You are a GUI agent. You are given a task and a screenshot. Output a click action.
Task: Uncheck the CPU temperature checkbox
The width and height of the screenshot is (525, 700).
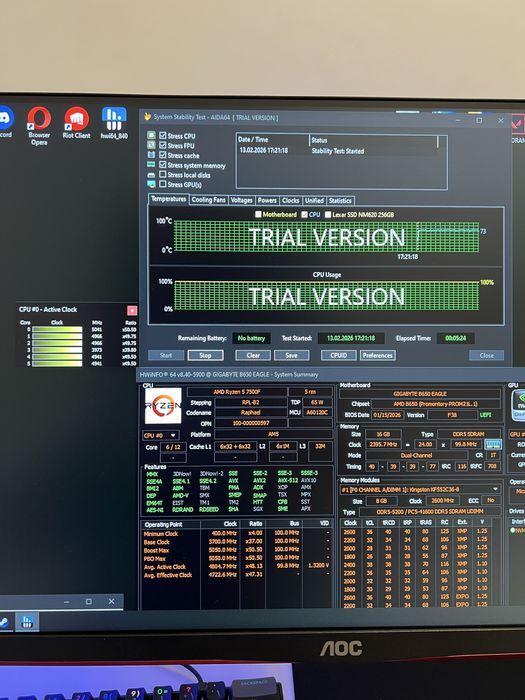coord(304,215)
